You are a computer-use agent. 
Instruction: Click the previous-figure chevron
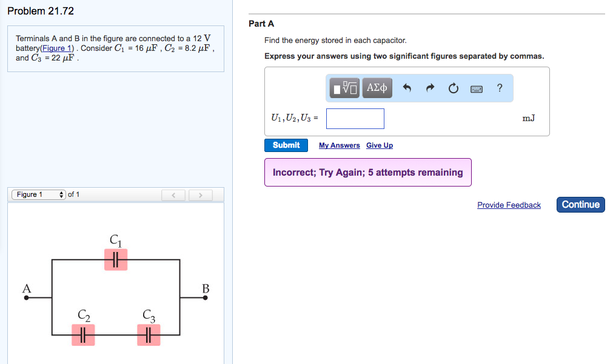coord(174,194)
